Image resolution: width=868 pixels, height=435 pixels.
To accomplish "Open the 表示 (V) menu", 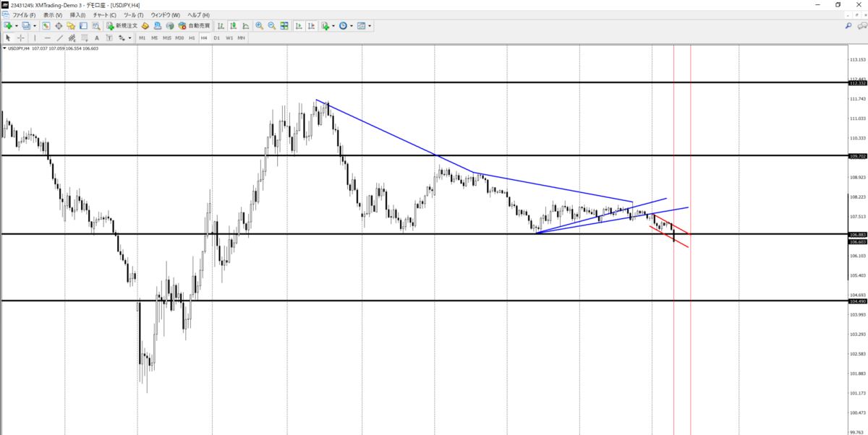I will click(x=52, y=14).
